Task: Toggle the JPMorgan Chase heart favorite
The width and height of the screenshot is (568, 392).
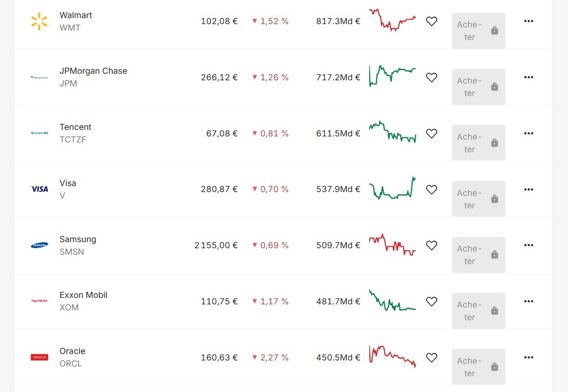Action: (431, 77)
